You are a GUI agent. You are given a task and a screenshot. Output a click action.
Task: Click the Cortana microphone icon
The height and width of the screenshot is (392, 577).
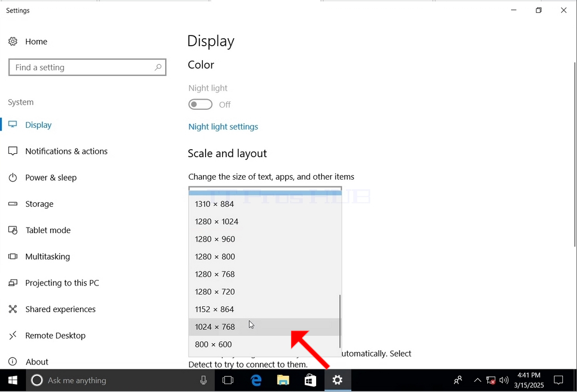tap(203, 380)
